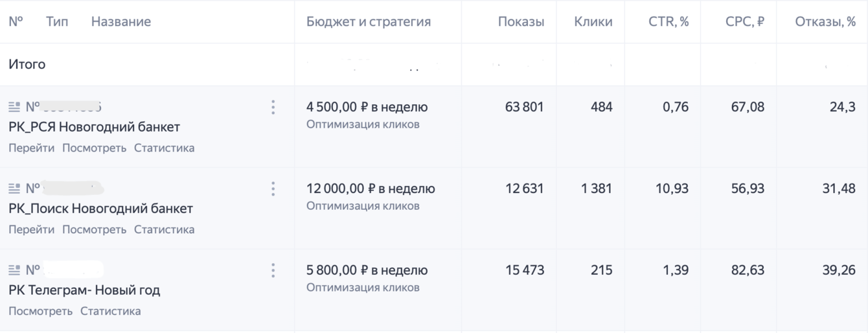
Task: Open three-dot menu for РК_РСЯ Новогодний банкет
Action: pos(273,108)
